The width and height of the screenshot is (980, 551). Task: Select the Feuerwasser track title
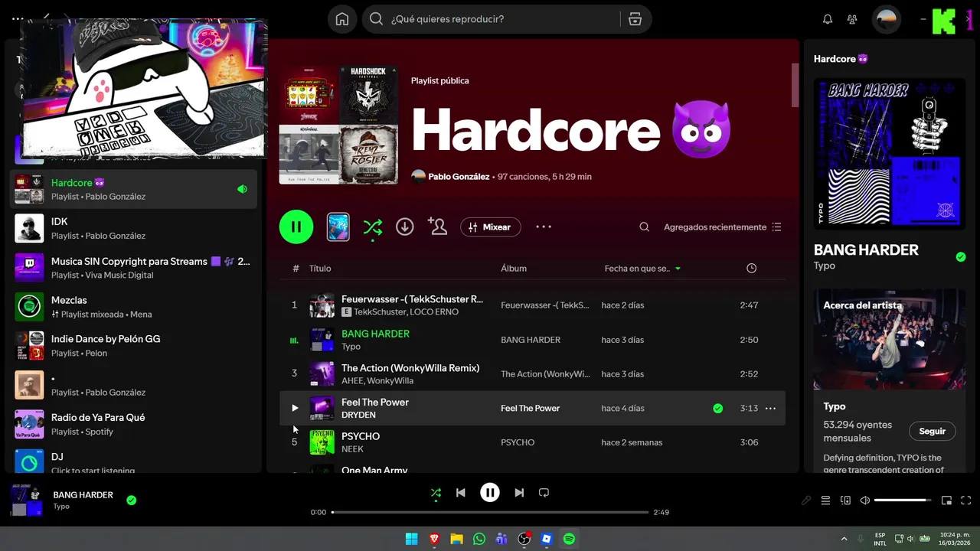pos(413,298)
